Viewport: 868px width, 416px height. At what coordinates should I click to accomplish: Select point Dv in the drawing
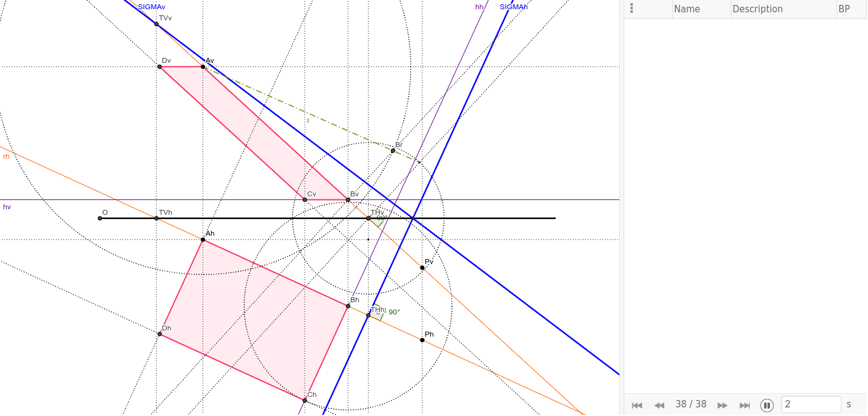coord(159,66)
